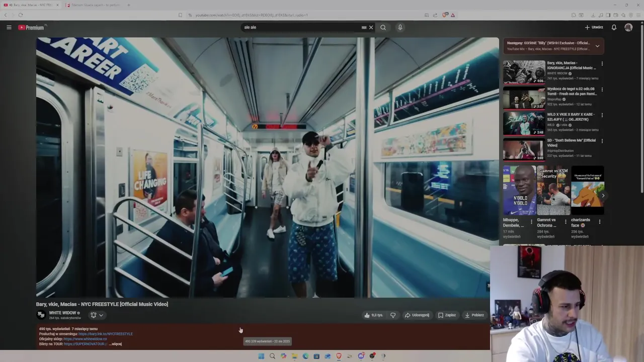
Task: Show next Shorts with right arrow
Action: pos(603,196)
